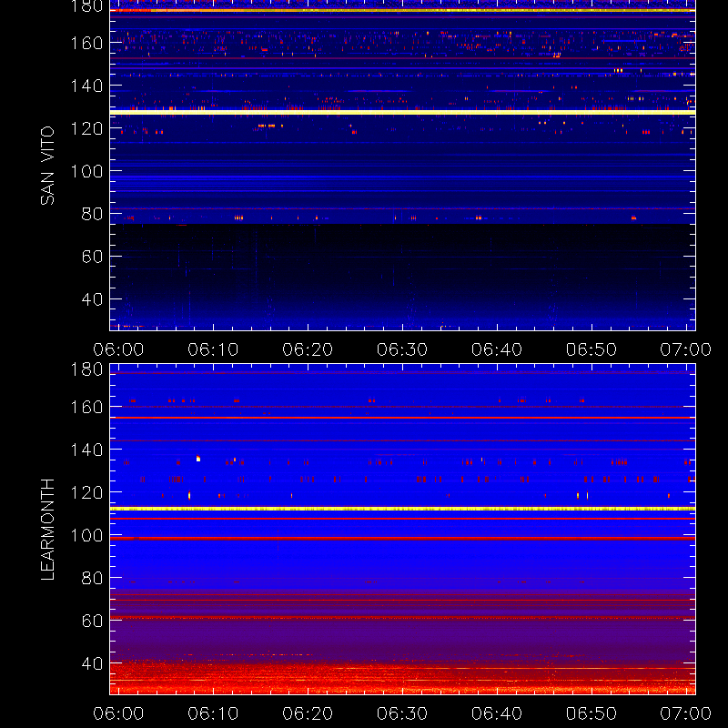Click 06:30 time label under Learmonth plot

(402, 713)
